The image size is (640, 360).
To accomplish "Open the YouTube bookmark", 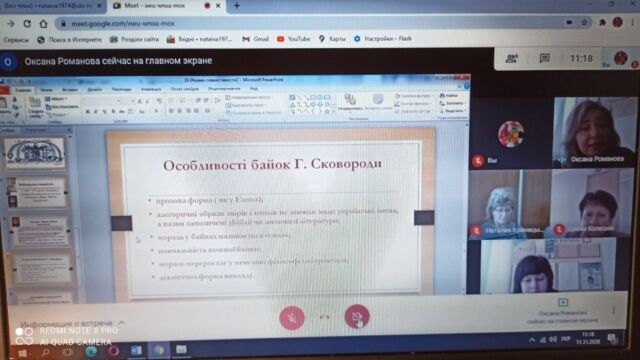I will 293,39.
